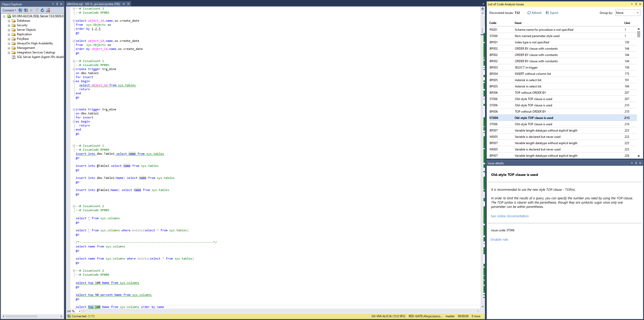Open the document tab list dropdown arrow

click(x=483, y=4)
